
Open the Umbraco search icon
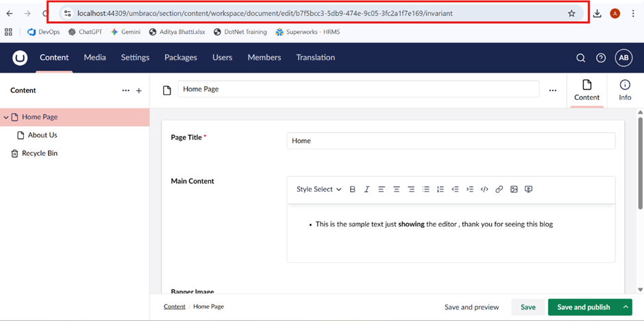(x=580, y=58)
